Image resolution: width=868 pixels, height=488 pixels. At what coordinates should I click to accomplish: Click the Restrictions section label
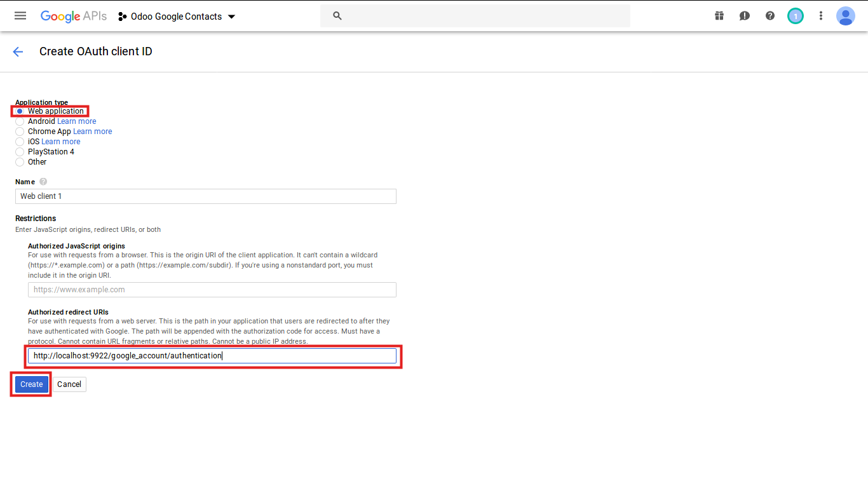point(36,219)
